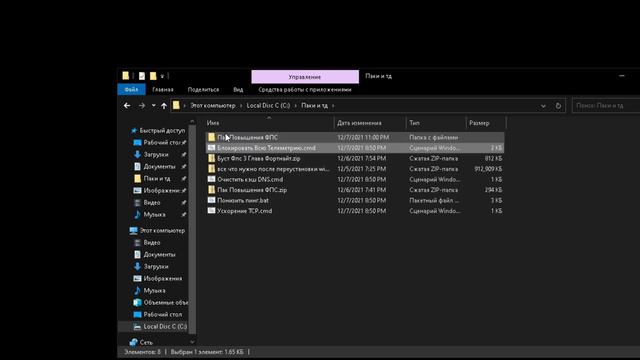Viewport: 640px width, 360px height.
Task: Click the Управление contextual tab header
Action: (305, 77)
